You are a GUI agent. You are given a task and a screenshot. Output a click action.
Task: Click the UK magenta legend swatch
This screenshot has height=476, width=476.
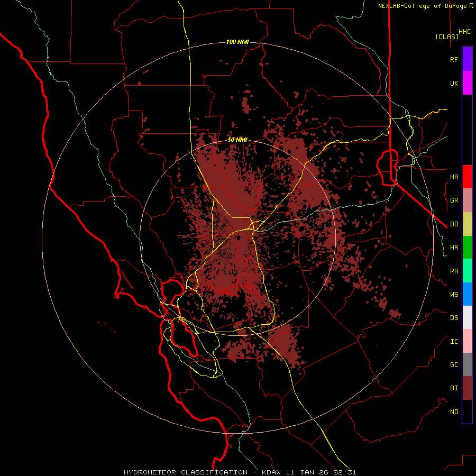[467, 83]
